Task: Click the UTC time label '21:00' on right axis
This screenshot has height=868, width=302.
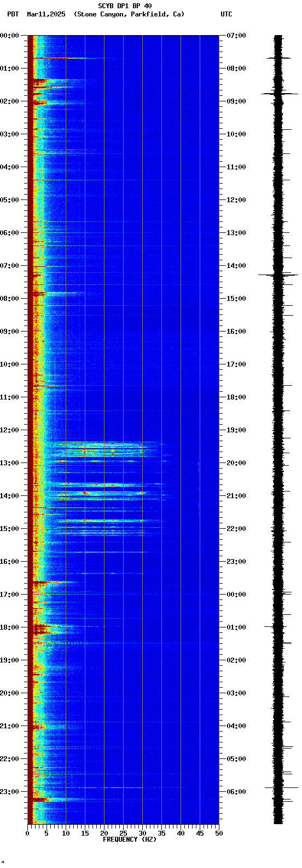Action: (236, 496)
